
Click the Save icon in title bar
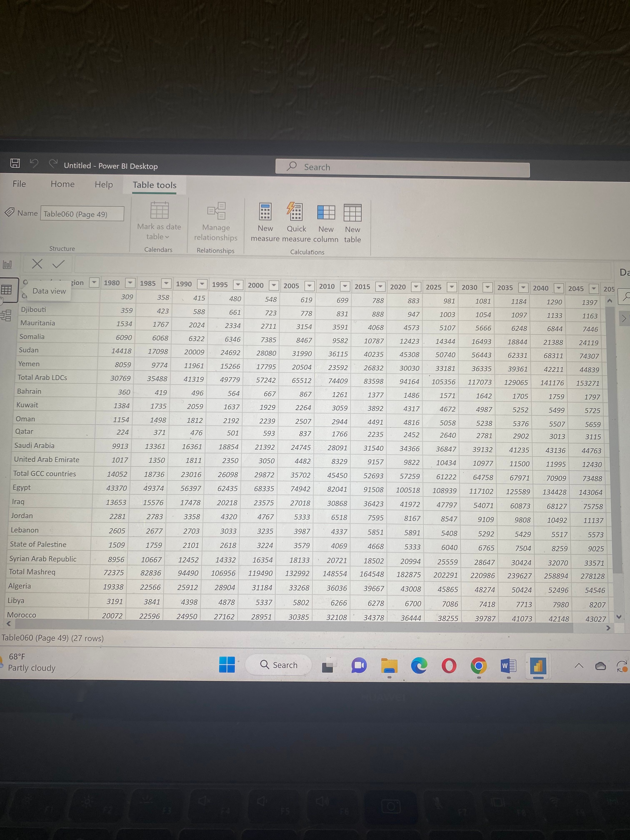[15, 163]
